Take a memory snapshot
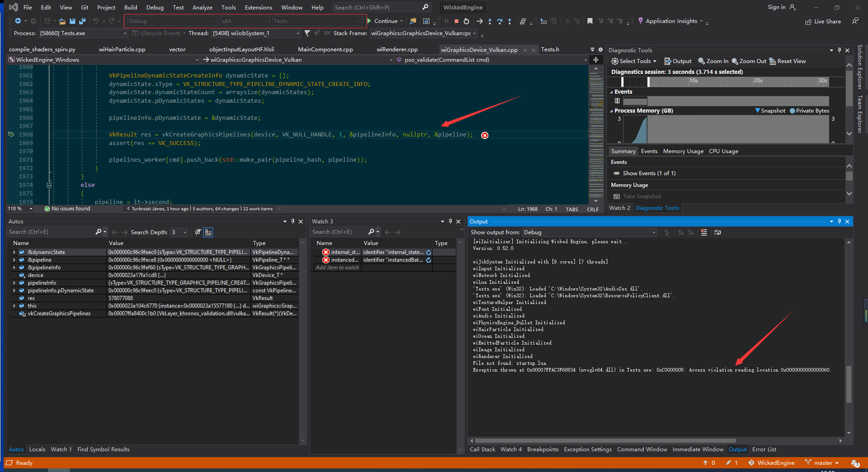This screenshot has height=472, width=868. [x=638, y=196]
